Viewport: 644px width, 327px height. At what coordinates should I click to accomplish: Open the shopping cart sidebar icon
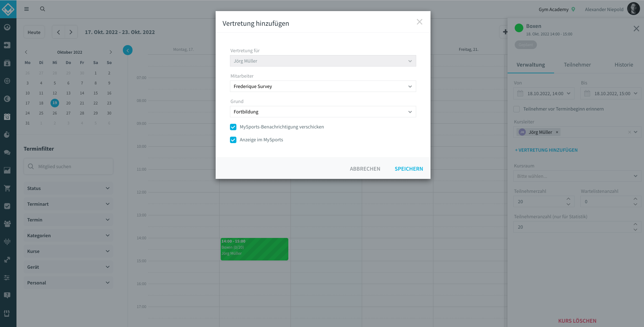pyautogui.click(x=7, y=188)
